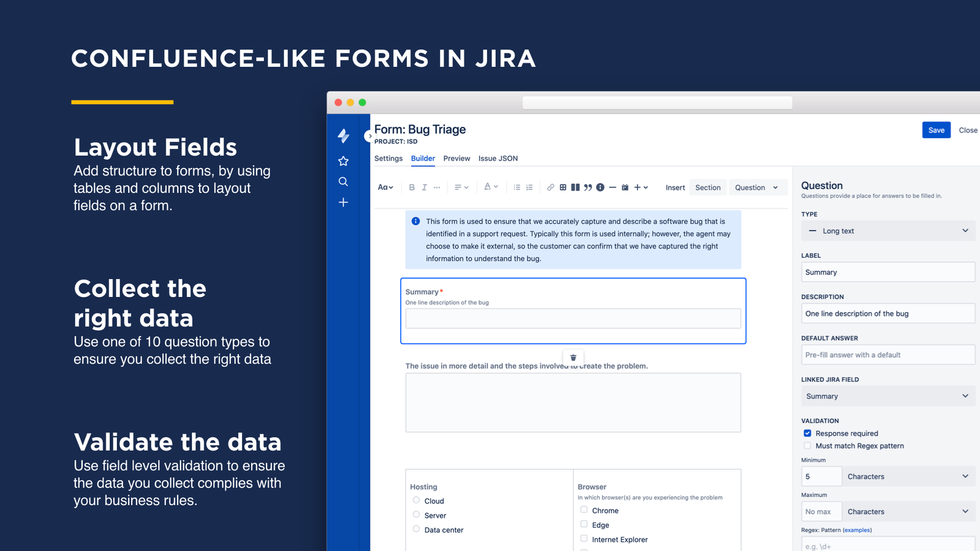Open the Type dropdown showing Long text

[888, 231]
